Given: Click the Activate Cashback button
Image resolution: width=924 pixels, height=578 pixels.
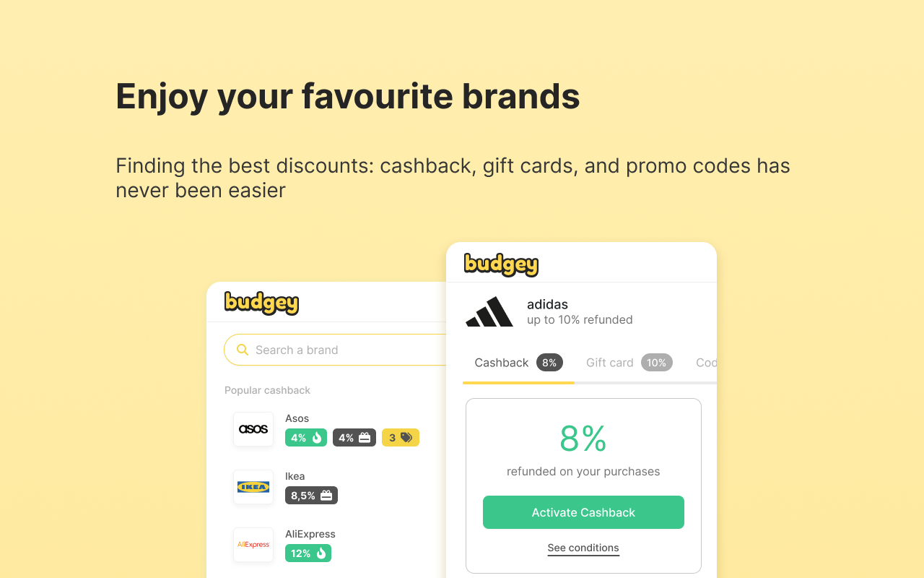Looking at the screenshot, I should [583, 512].
